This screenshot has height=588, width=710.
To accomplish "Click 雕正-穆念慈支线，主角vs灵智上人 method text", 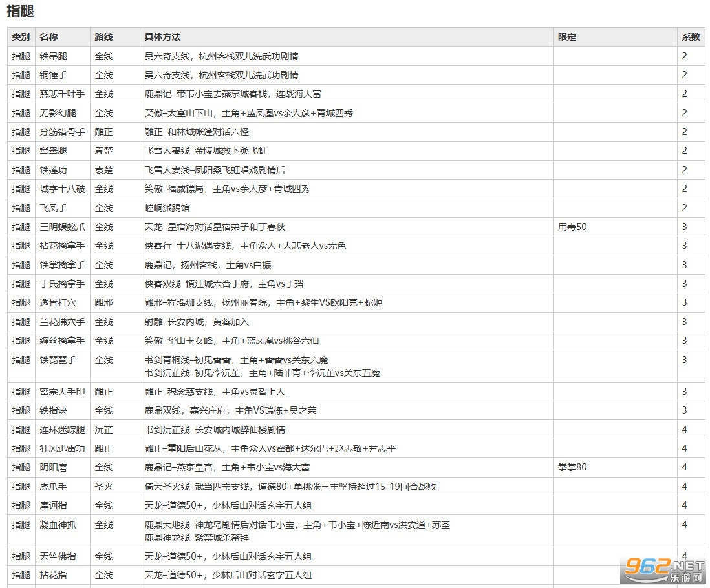I will click(215, 392).
